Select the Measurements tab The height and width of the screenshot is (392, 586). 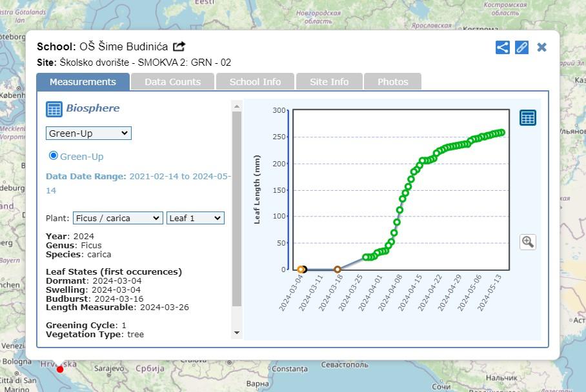pos(83,82)
